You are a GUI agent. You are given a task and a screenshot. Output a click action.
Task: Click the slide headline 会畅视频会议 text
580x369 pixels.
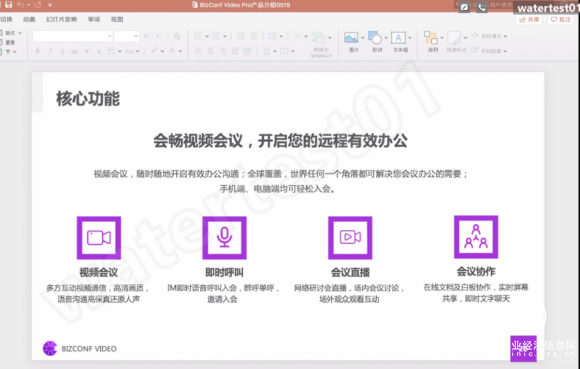280,141
